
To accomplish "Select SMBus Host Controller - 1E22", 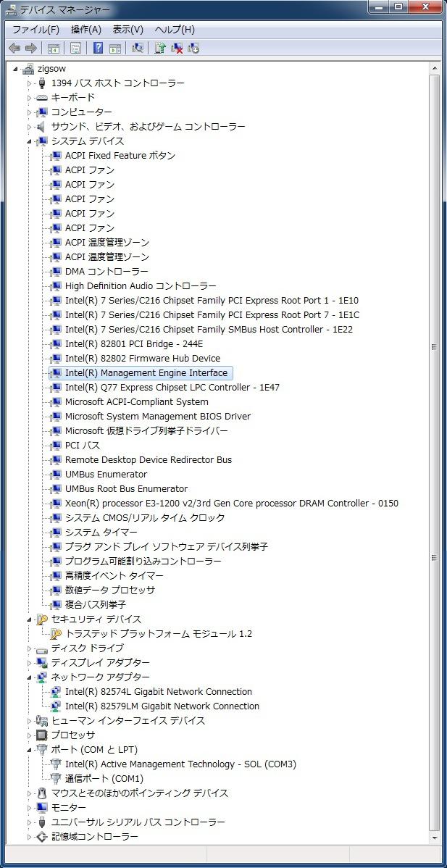I will click(x=209, y=330).
